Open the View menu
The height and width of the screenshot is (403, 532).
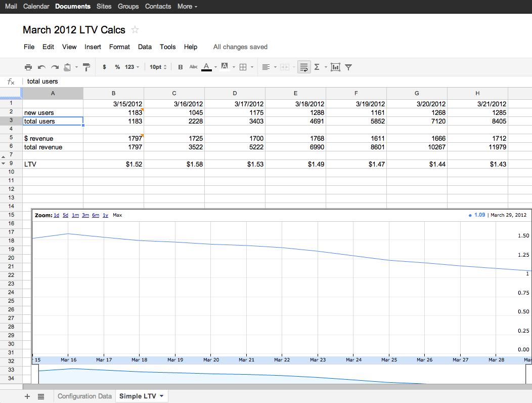coord(69,47)
